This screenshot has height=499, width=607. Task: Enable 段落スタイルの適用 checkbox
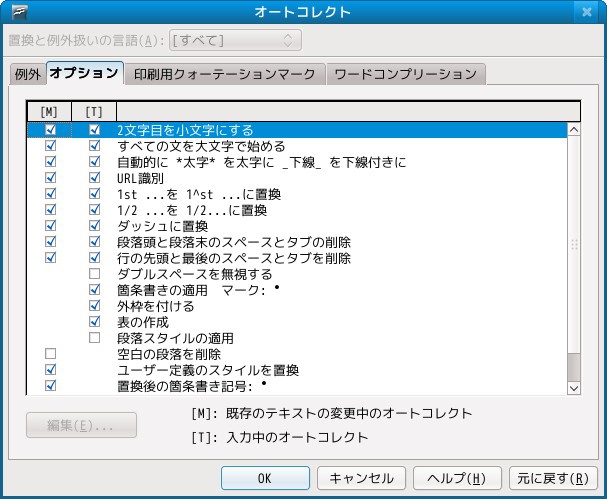point(95,338)
